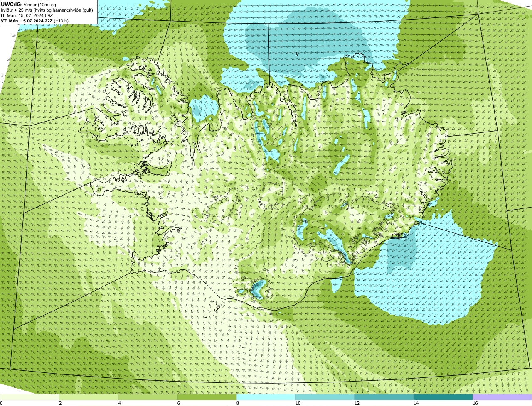Click the 'VT: Mán. 15.07.2024 22Z (+13 h)' line
The image size is (532, 406).
[x=35, y=20]
